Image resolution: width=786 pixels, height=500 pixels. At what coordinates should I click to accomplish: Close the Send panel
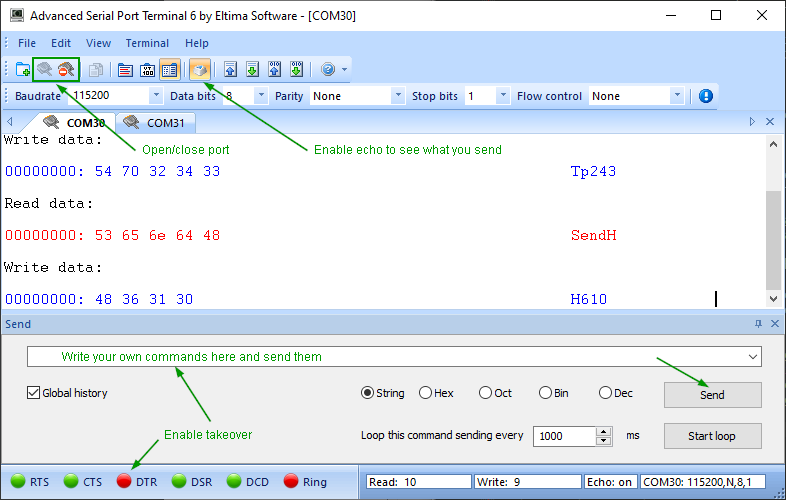pos(775,324)
